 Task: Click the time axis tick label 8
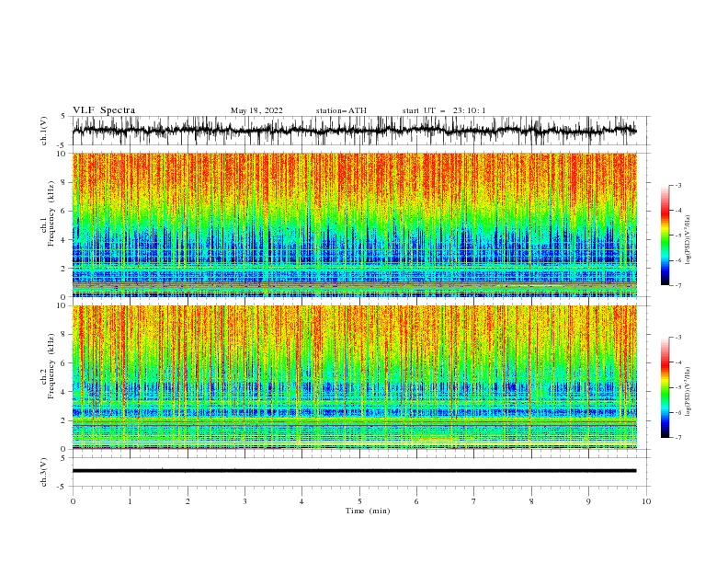(531, 501)
